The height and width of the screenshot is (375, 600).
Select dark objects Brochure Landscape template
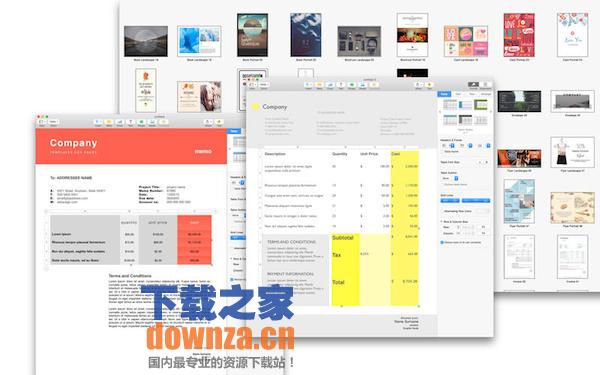359,41
